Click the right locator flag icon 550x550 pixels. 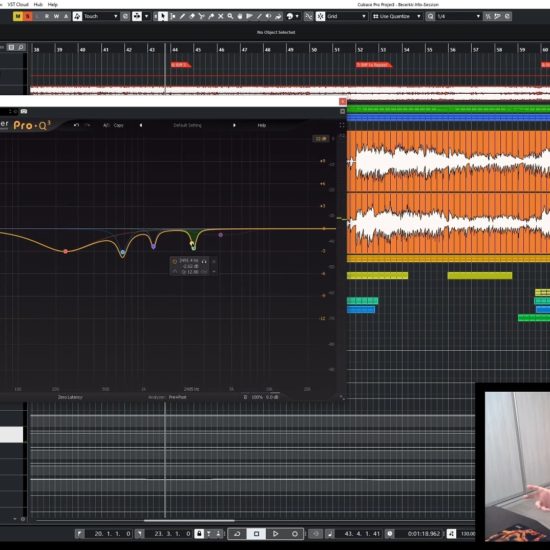(140, 534)
